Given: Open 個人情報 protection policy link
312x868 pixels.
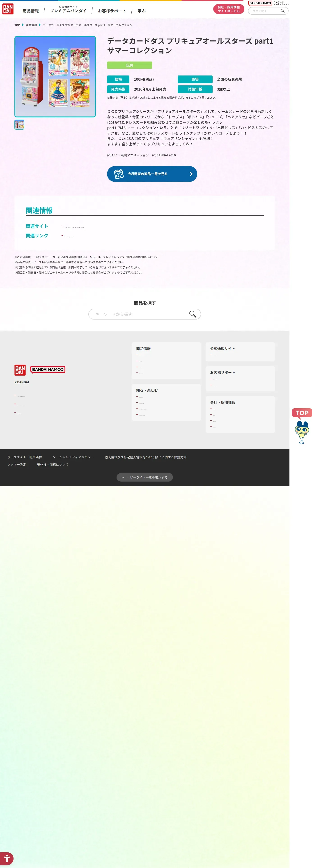Looking at the screenshot, I should click(145, 457).
